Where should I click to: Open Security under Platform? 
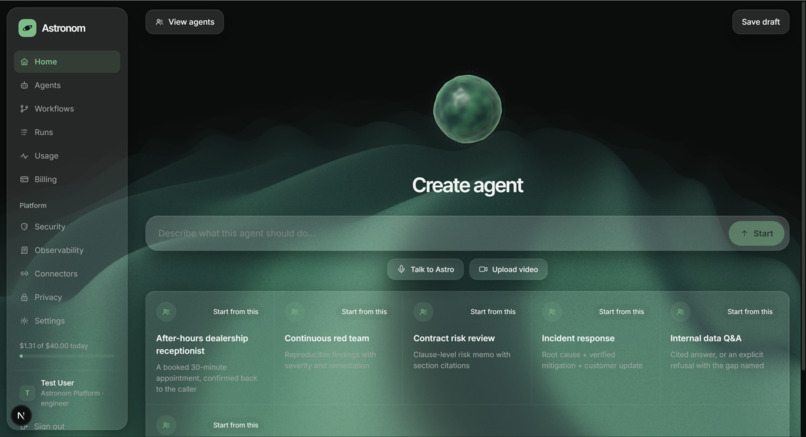click(67, 227)
